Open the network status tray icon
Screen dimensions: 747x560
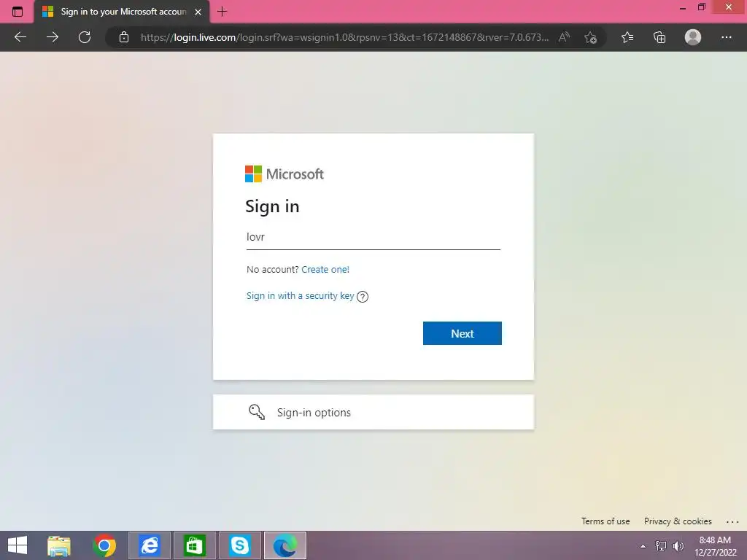(661, 546)
